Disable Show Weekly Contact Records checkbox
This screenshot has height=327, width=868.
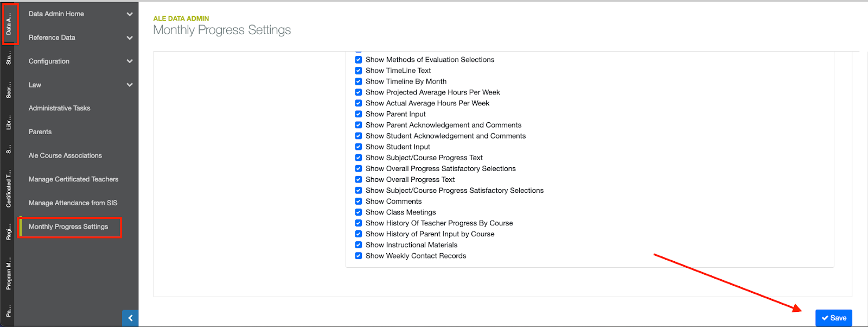coord(359,256)
